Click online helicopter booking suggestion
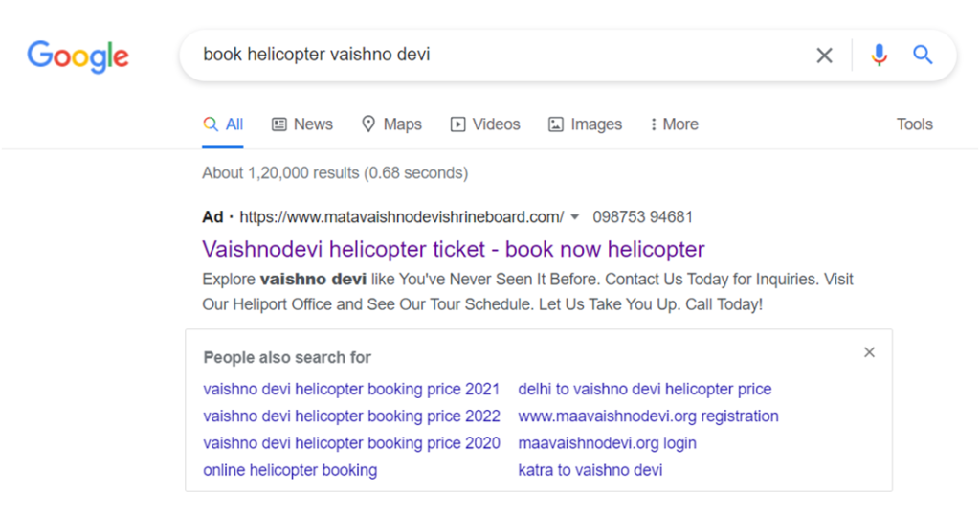The image size is (980, 517). pyautogui.click(x=290, y=470)
